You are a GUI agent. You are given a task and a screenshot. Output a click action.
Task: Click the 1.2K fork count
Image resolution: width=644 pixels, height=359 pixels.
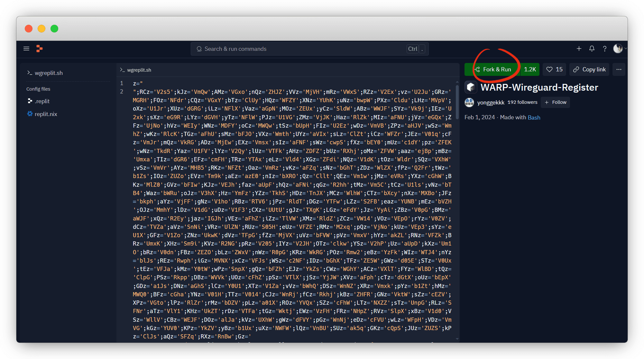tap(530, 69)
